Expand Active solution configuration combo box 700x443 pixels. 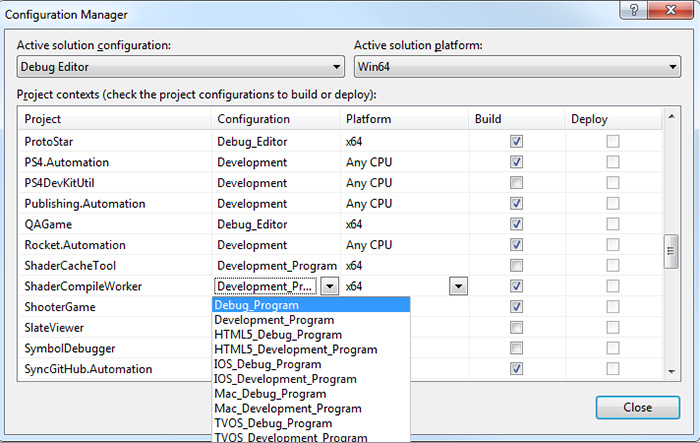click(181, 67)
